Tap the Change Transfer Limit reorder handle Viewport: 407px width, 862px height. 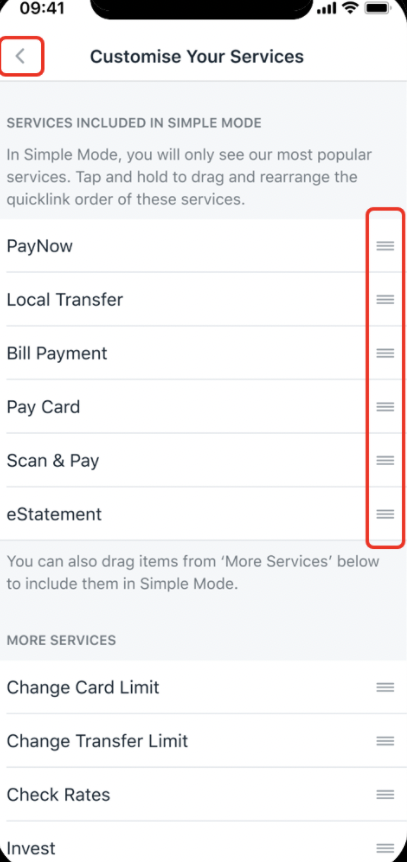(x=385, y=741)
